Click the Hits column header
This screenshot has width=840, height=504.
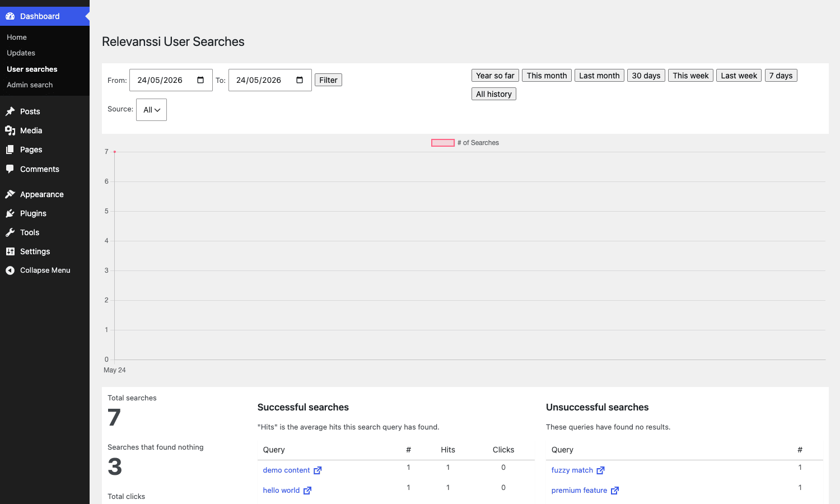448,450
